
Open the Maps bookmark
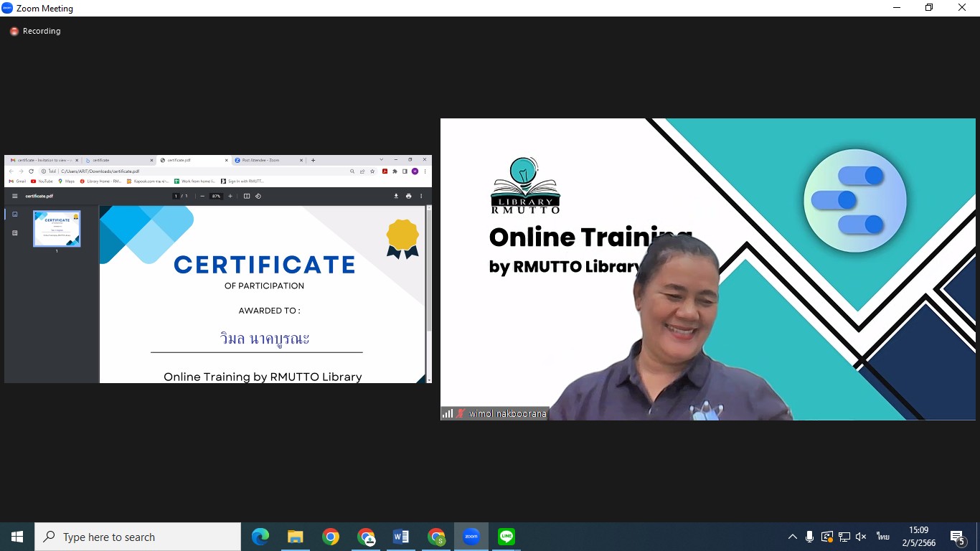click(67, 182)
